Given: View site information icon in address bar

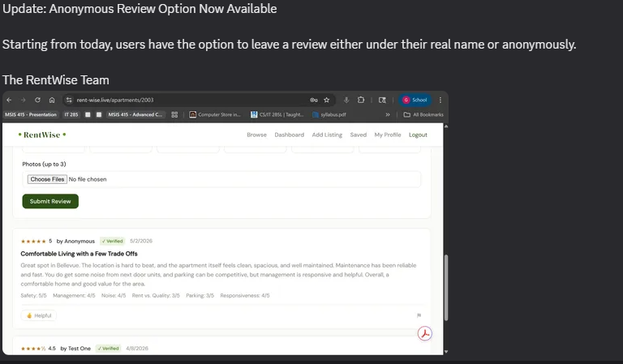Looking at the screenshot, I should pos(69,100).
